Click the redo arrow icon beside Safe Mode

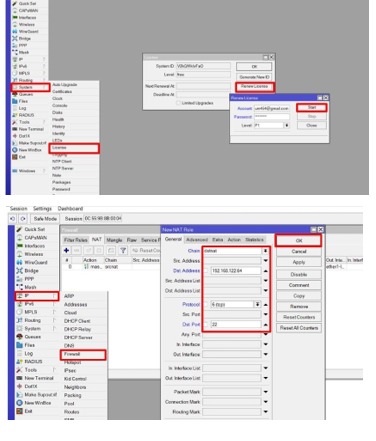23,219
